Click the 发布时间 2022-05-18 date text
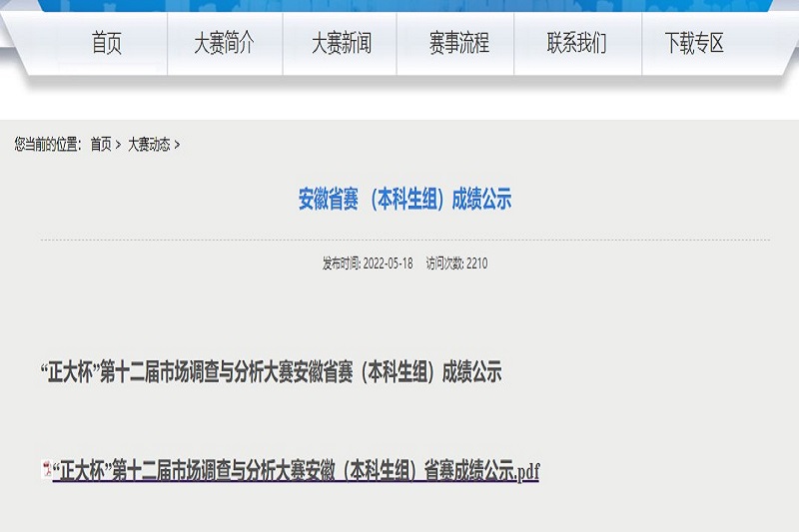The image size is (799, 532). click(x=367, y=264)
